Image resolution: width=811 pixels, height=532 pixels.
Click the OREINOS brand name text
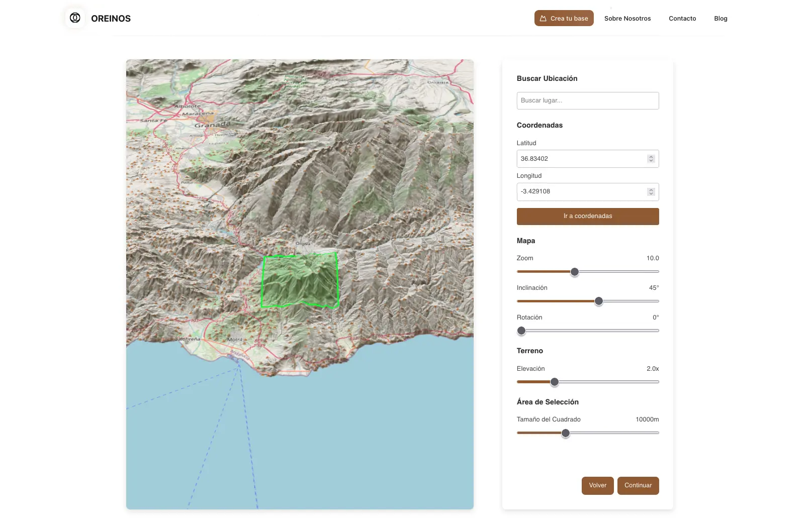tap(111, 19)
